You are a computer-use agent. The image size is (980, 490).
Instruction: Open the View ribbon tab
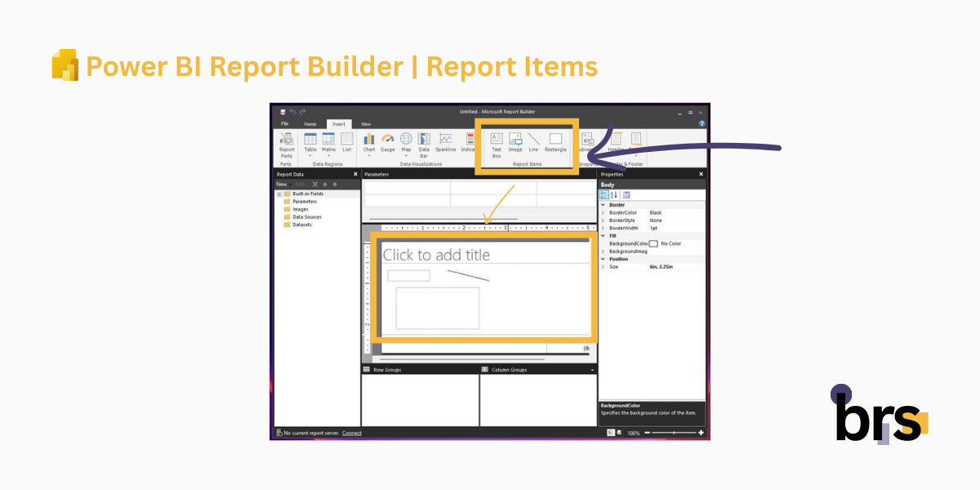coord(366,124)
